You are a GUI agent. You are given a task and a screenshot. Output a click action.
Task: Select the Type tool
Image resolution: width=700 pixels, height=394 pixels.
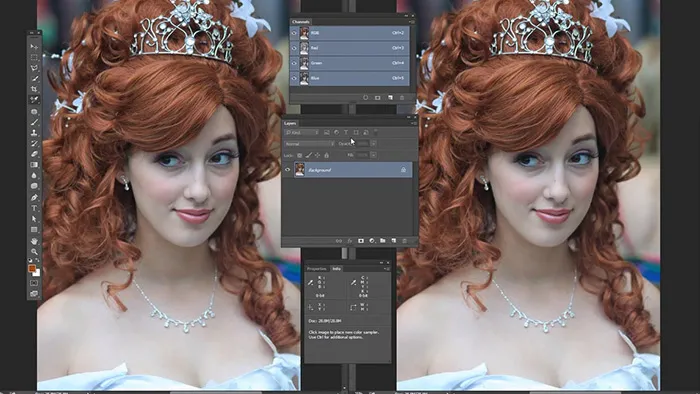[x=34, y=208]
